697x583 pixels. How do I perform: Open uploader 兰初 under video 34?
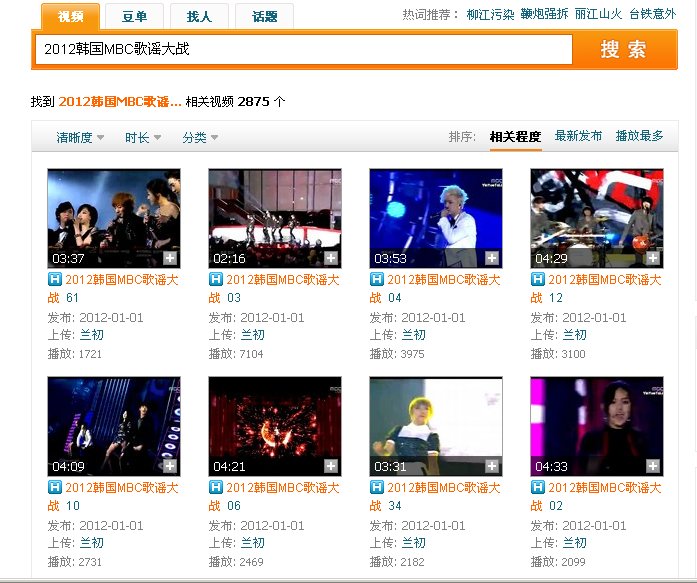click(x=413, y=543)
